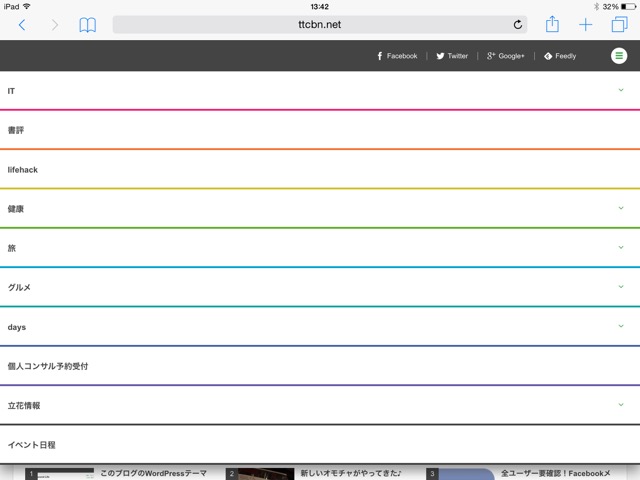Expand the 健康 category chevron
This screenshot has height=480, width=640.
pyautogui.click(x=620, y=208)
